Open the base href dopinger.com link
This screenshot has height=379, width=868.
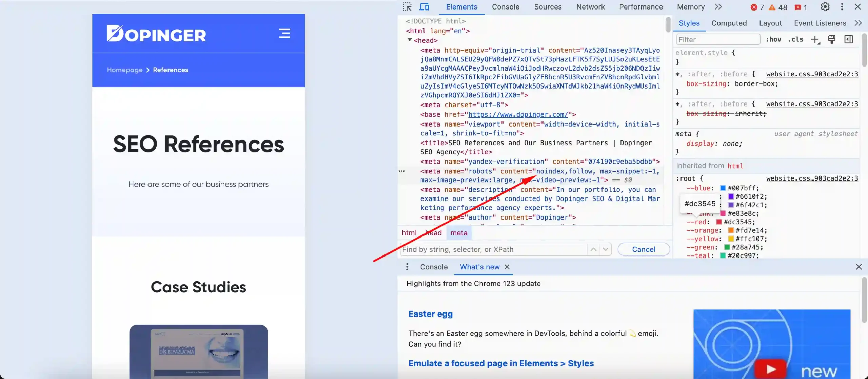518,114
